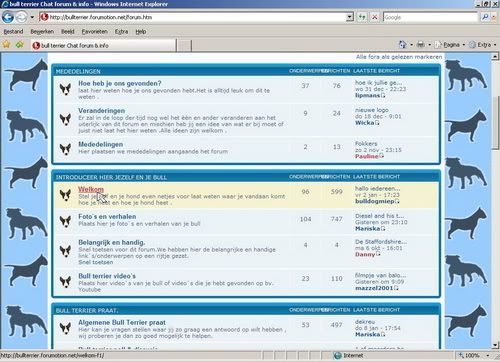Click the Print icon in command bar
The height and width of the screenshot is (362, 500).
coord(421,44)
